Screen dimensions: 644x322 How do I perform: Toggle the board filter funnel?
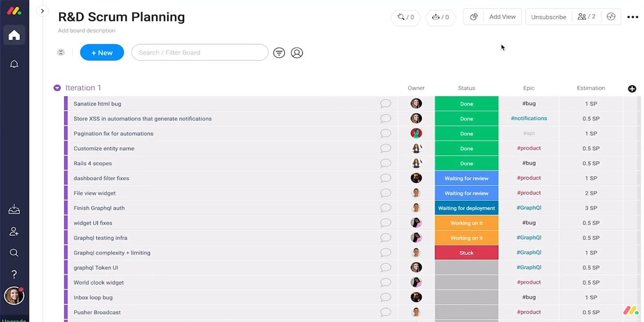(279, 52)
